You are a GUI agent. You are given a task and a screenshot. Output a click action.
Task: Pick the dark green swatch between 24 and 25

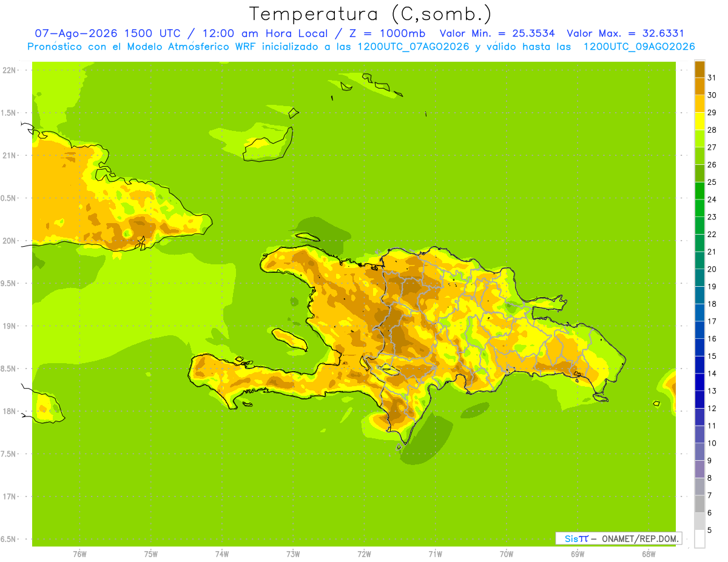tap(699, 190)
